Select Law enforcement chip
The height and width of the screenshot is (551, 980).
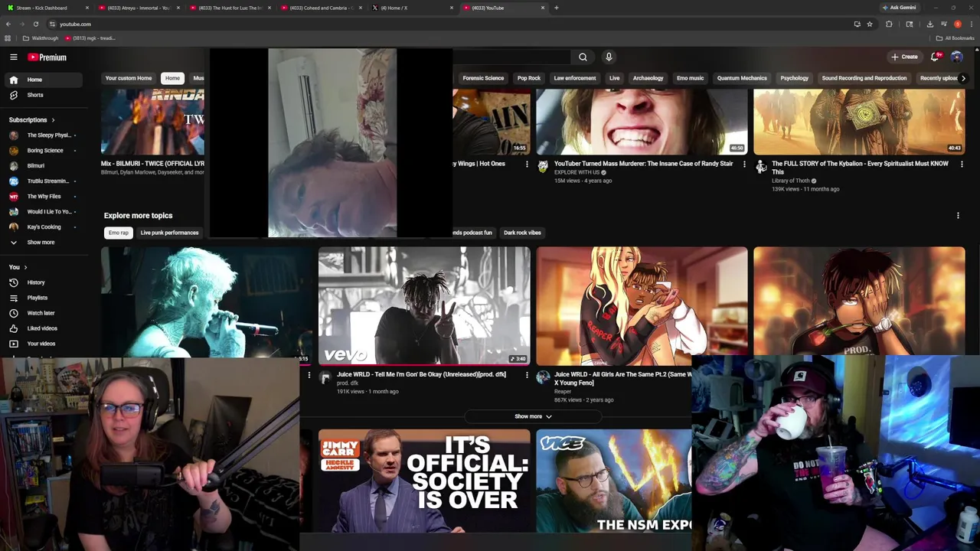[x=575, y=78]
